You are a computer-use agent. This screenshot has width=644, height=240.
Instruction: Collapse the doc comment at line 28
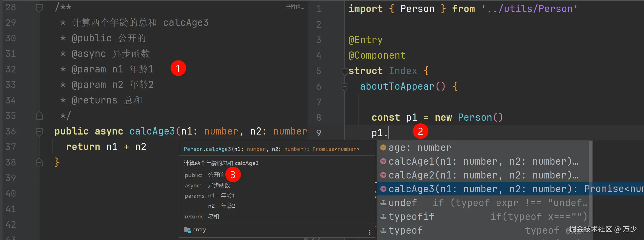tap(39, 7)
